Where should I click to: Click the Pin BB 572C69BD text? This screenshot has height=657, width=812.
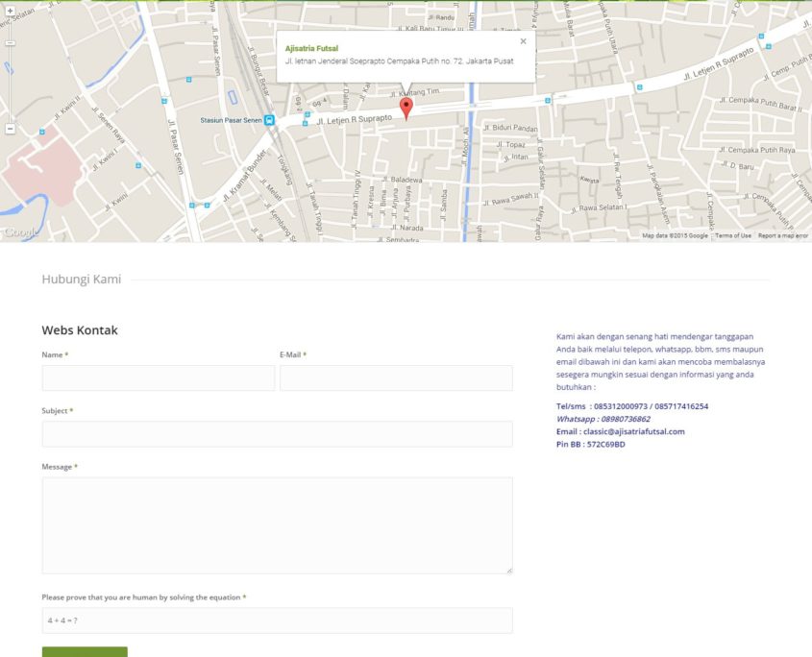tap(591, 444)
